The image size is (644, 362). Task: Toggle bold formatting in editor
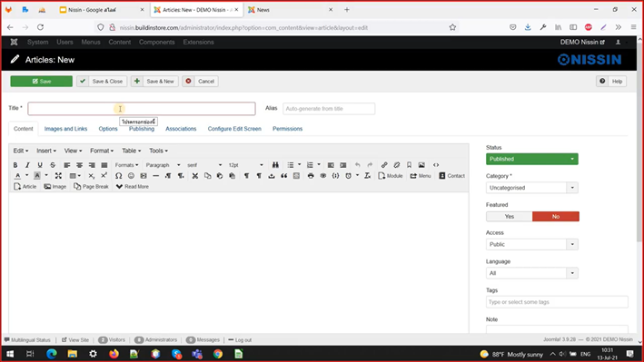click(x=15, y=165)
